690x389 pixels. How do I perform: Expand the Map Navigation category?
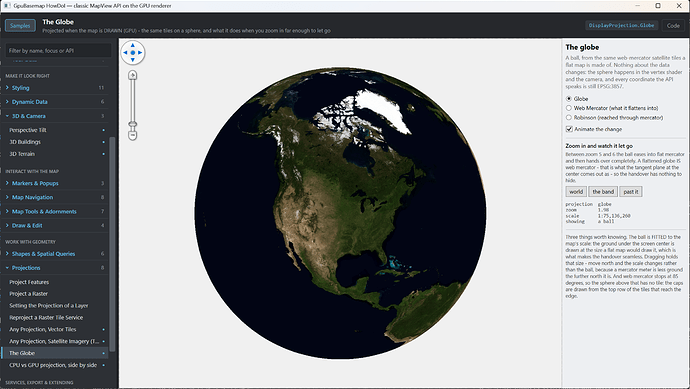click(55, 197)
